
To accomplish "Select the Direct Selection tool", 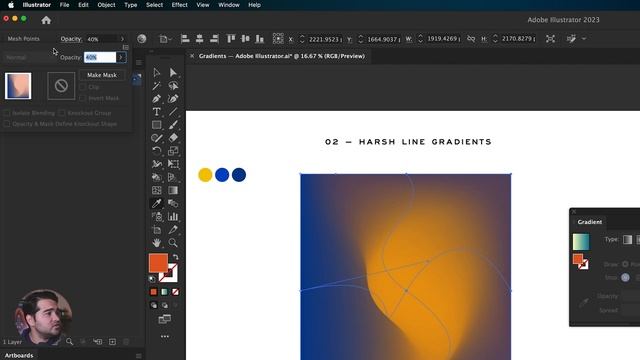I will coord(173,72).
